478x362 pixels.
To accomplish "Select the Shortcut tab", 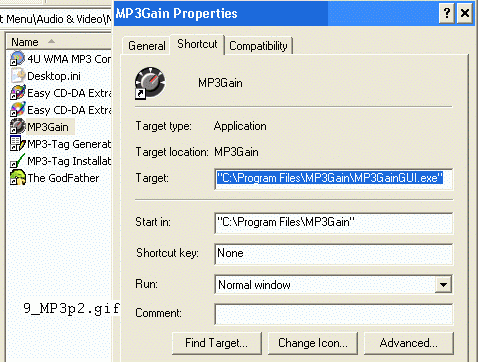I will coord(197,44).
